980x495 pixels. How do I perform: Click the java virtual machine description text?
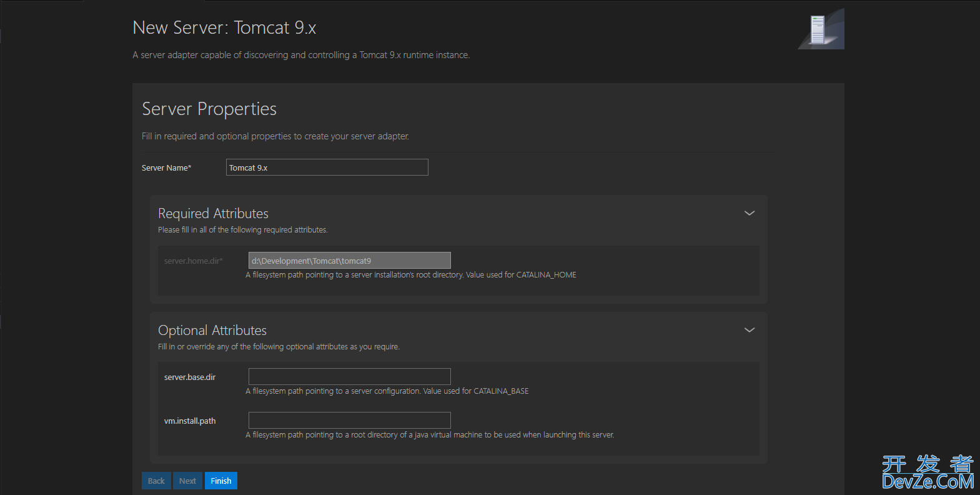pyautogui.click(x=430, y=434)
